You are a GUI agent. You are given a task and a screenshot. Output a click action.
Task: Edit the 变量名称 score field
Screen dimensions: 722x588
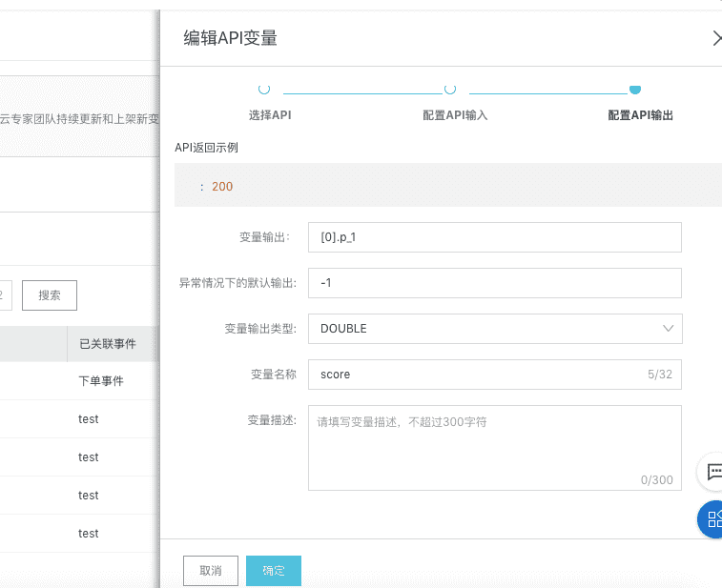coord(477,375)
